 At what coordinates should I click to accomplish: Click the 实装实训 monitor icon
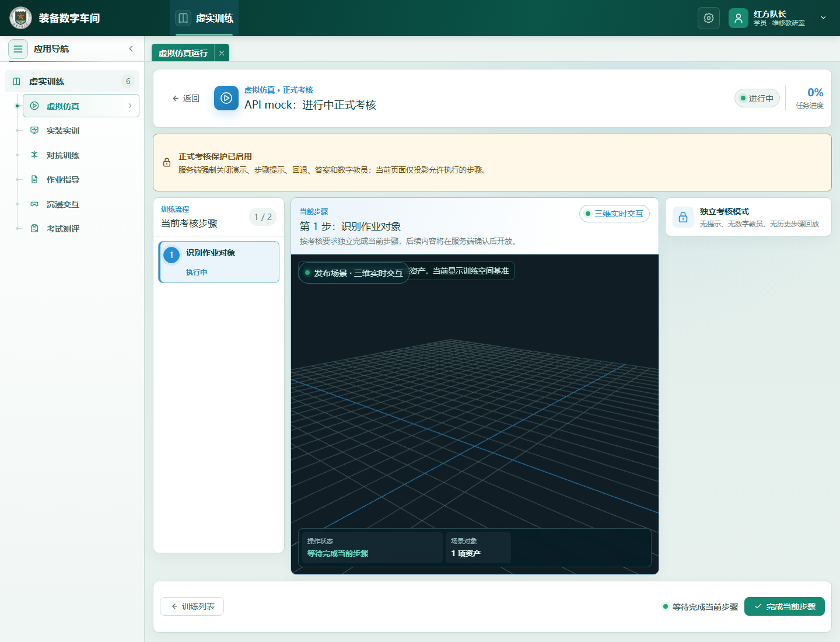[x=34, y=130]
